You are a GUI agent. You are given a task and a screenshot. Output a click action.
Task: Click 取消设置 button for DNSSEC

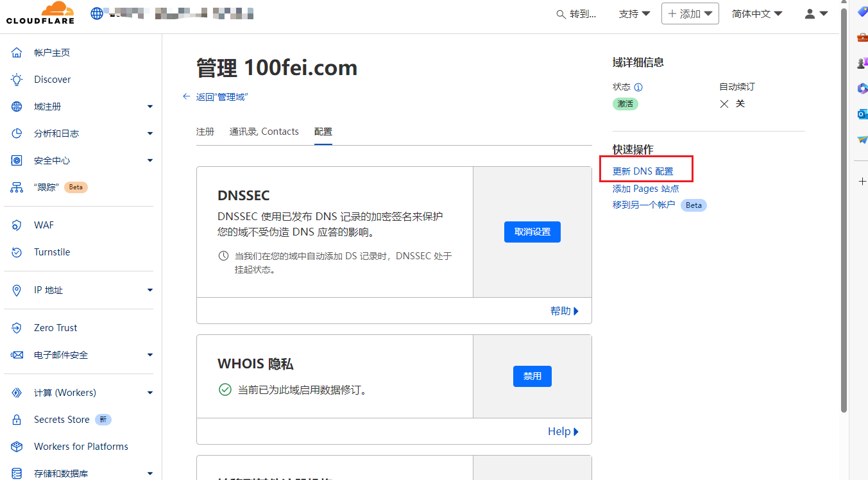point(532,232)
